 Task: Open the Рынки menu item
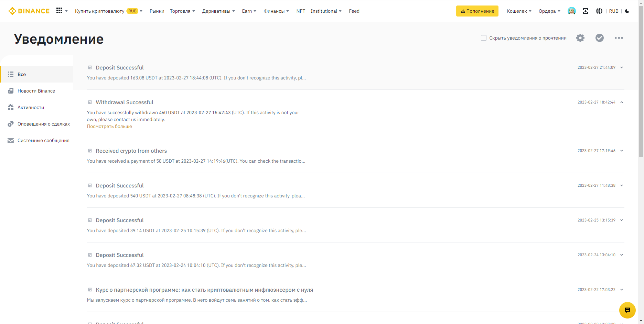click(157, 11)
